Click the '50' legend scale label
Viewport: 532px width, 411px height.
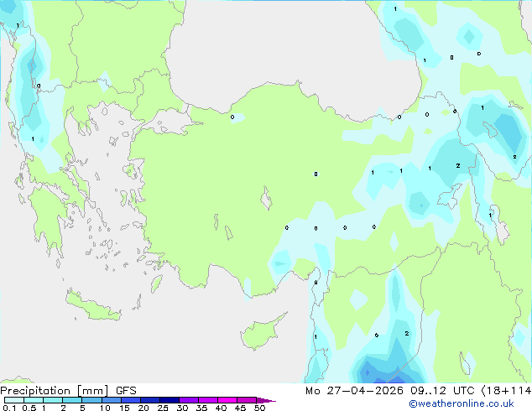click(x=259, y=408)
